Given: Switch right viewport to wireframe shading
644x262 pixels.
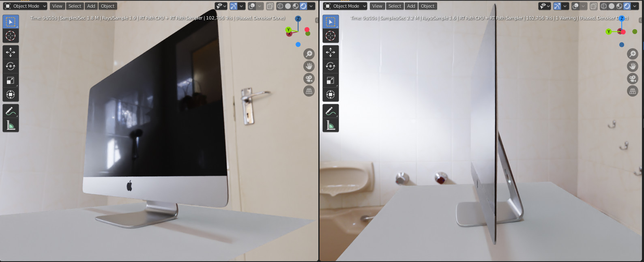Looking at the screenshot, I should [x=604, y=6].
